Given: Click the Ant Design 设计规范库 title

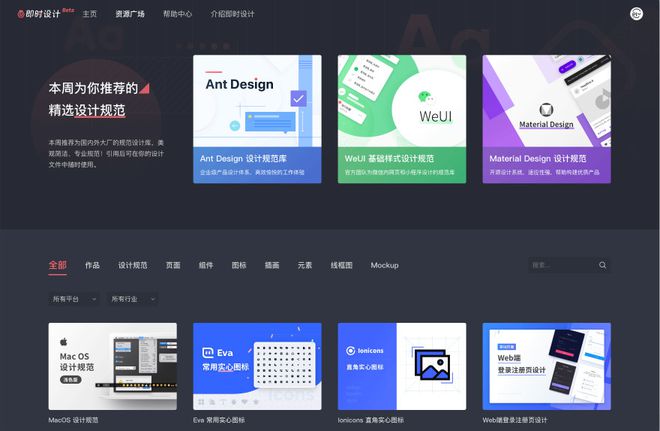Looking at the screenshot, I should click(x=243, y=159).
